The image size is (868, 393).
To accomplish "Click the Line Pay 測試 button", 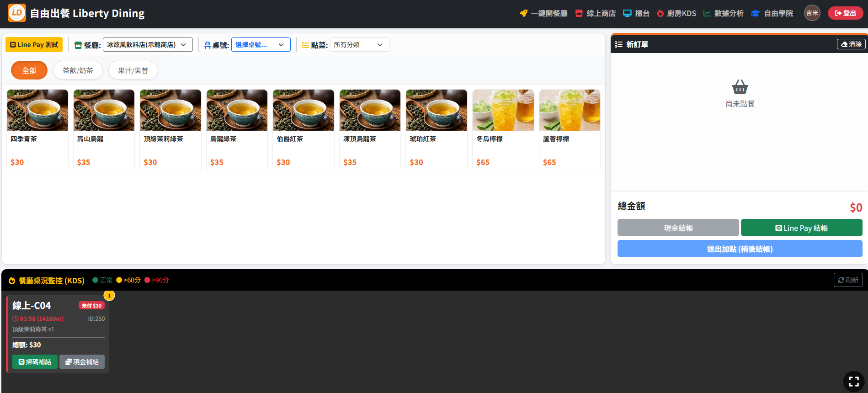I will tap(34, 44).
